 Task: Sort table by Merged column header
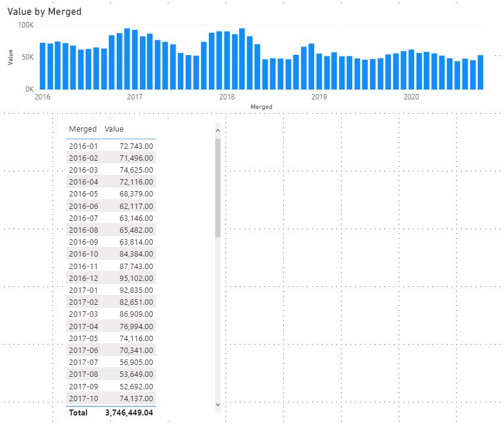(83, 129)
